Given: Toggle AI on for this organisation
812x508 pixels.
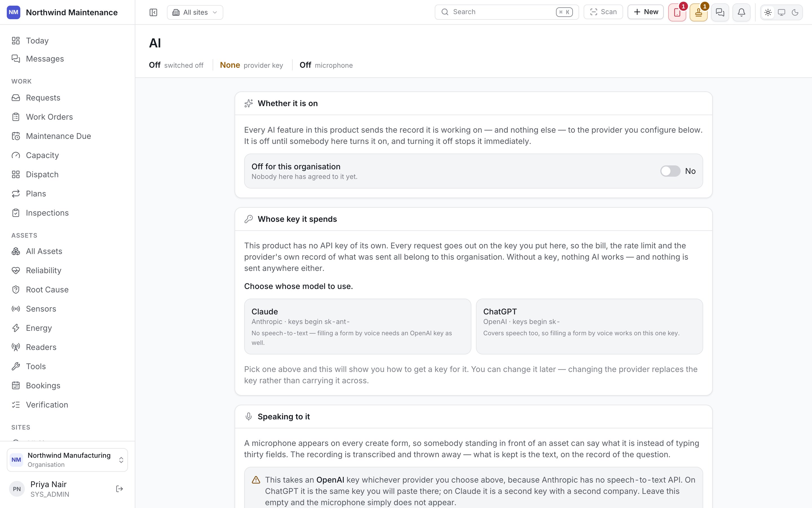Looking at the screenshot, I should pyautogui.click(x=670, y=171).
